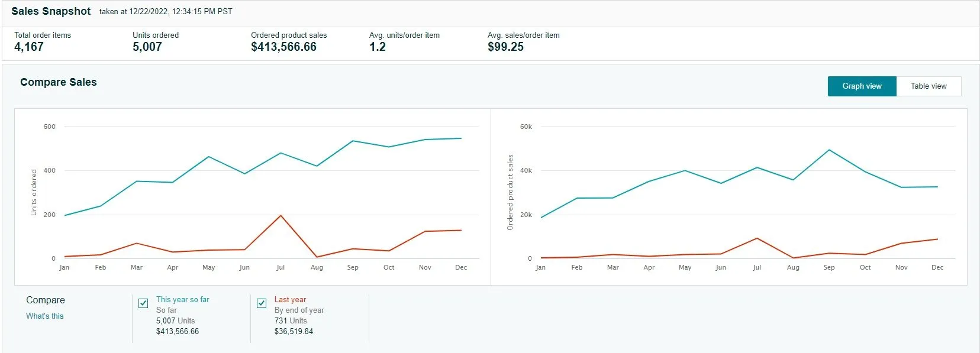Open the What's this link

point(44,316)
